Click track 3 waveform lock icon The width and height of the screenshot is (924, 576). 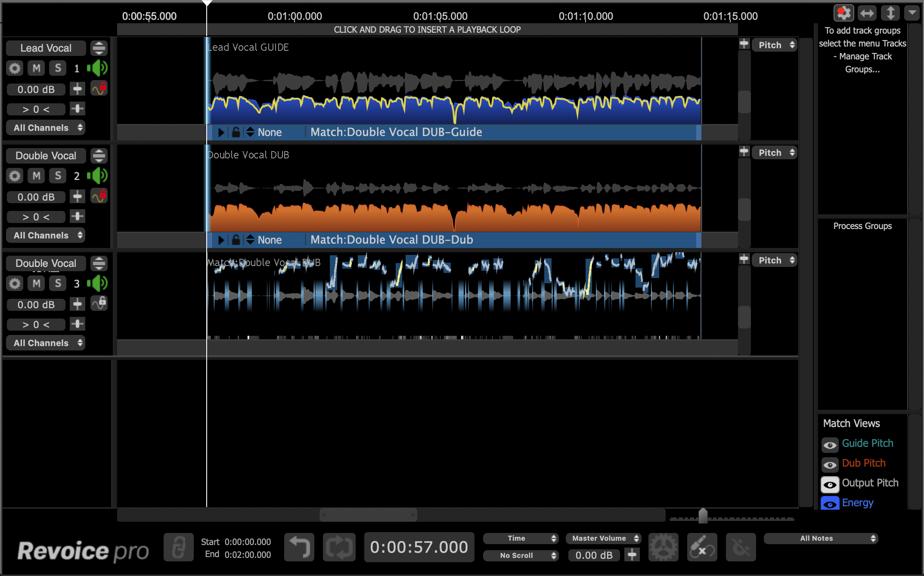tap(99, 303)
